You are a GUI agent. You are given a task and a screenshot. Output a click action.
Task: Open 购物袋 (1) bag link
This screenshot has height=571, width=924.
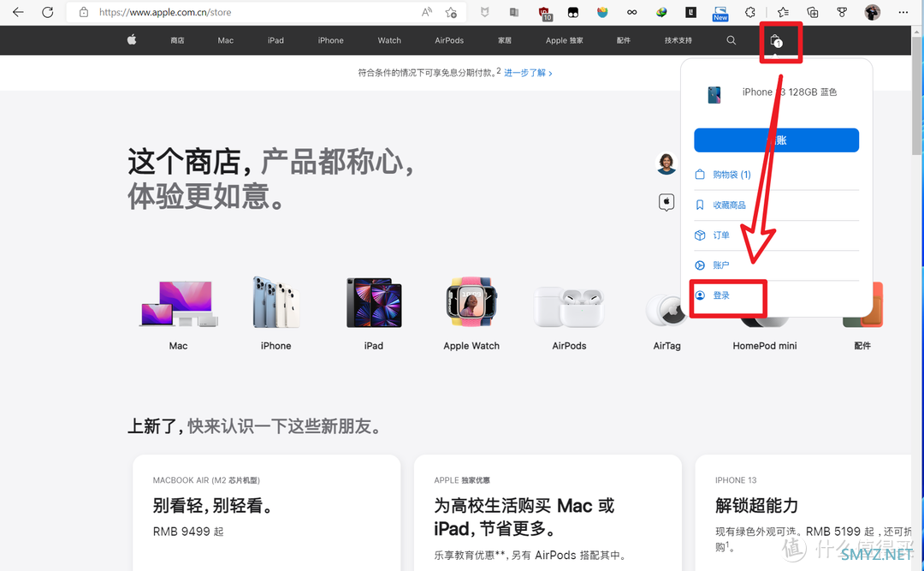pos(731,175)
